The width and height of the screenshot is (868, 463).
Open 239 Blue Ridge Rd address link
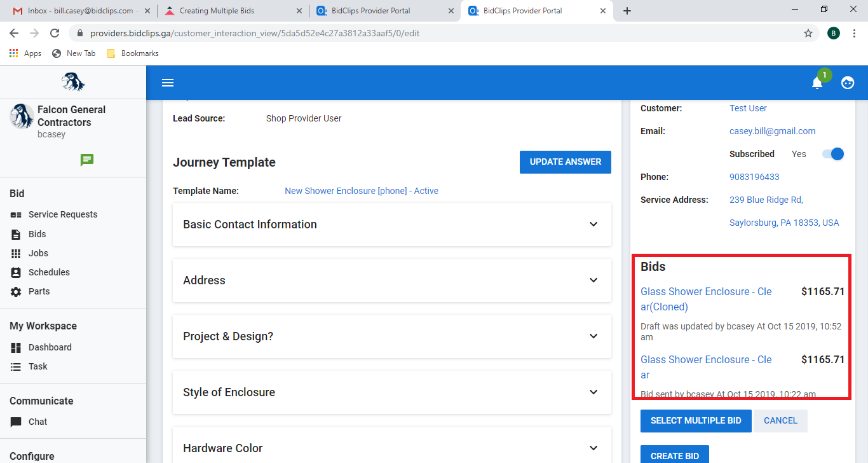click(x=766, y=200)
